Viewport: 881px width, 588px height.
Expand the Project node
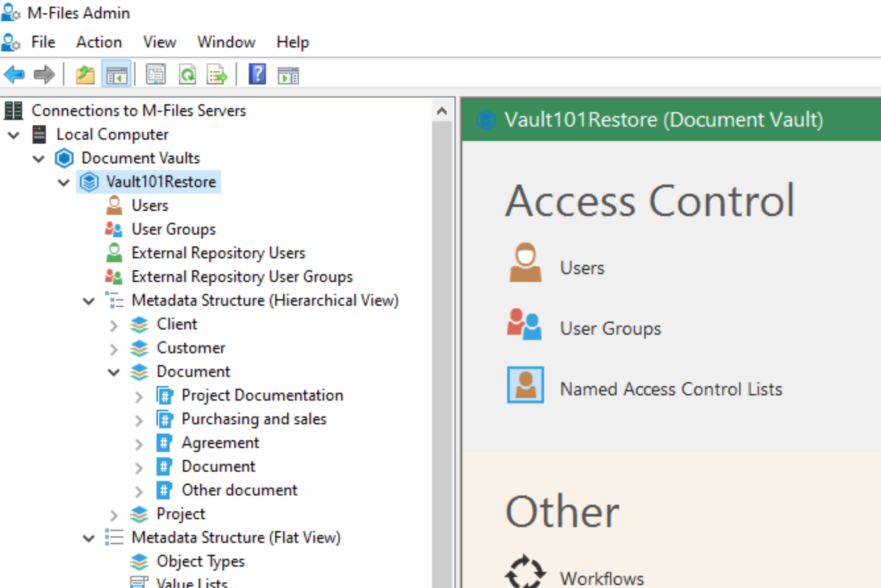tap(113, 515)
